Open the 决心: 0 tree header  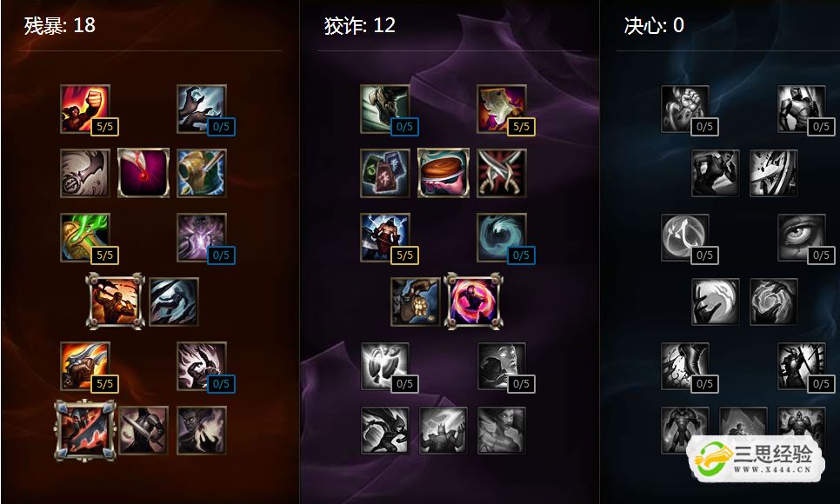pos(654,25)
